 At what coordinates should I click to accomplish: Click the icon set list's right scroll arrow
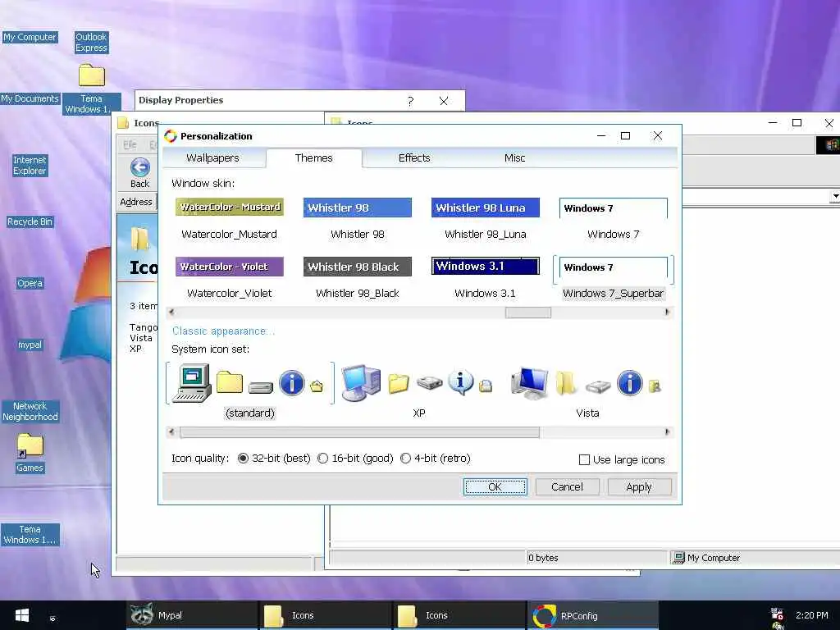(x=667, y=432)
